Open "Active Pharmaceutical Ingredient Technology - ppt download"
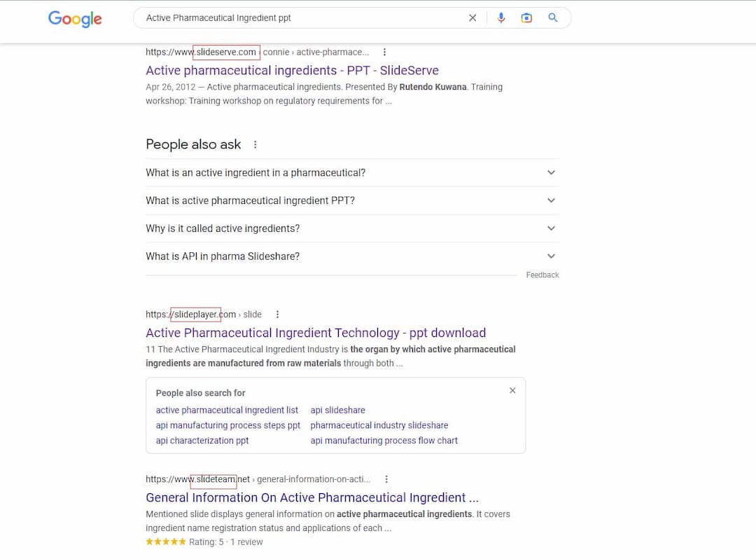Screen dimensions: 756x559 pos(316,333)
